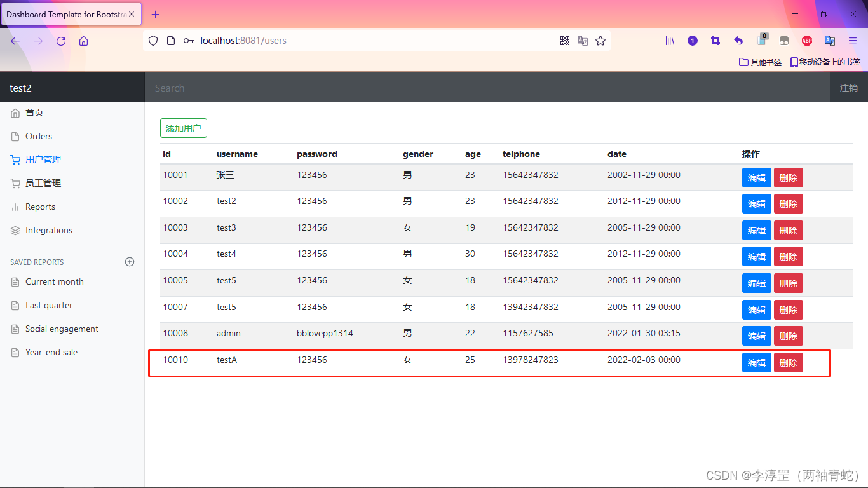Click the 添加用户 button
The width and height of the screenshot is (868, 488).
coord(184,128)
